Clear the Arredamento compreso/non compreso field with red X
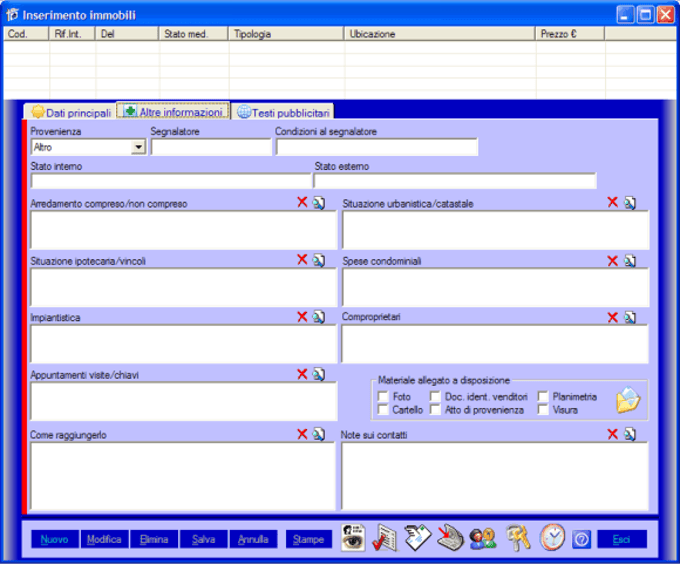The image size is (680, 564). click(x=302, y=202)
